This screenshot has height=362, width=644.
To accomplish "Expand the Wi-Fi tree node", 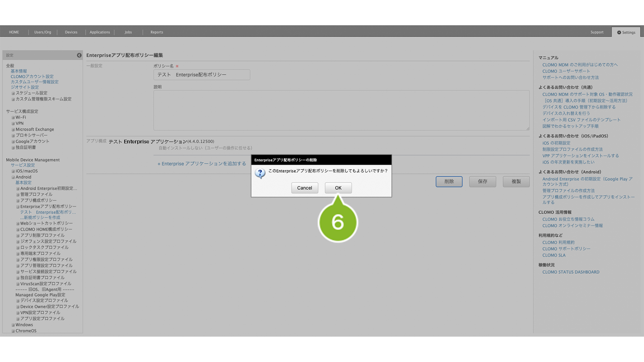I will (x=13, y=118).
